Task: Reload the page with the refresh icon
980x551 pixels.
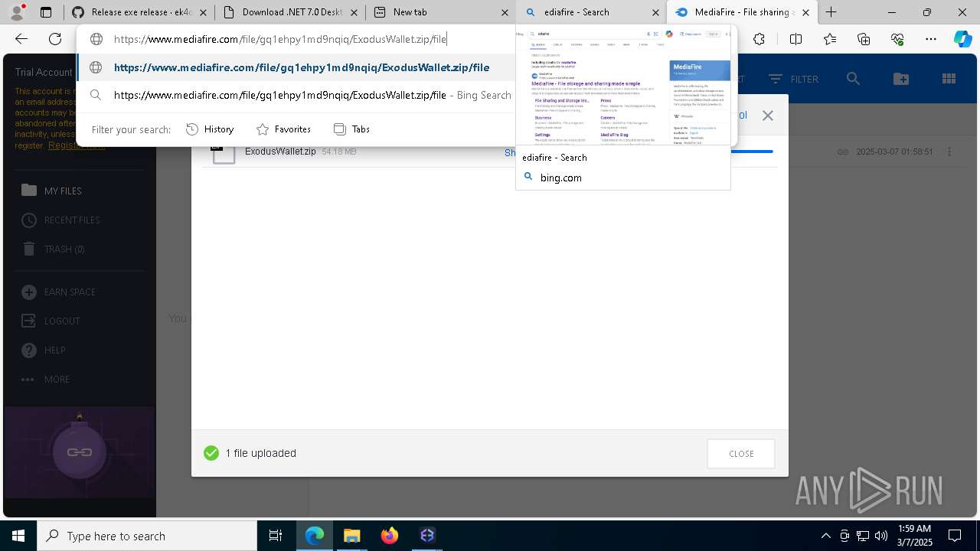Action: 55,39
